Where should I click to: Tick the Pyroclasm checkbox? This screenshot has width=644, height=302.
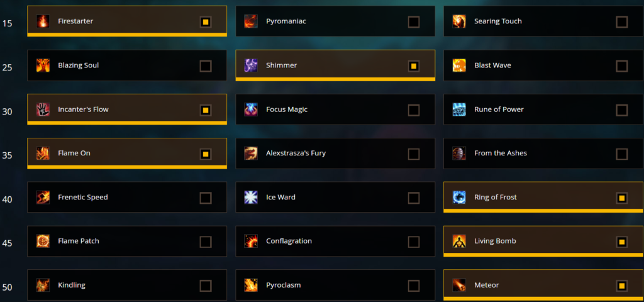click(x=414, y=286)
